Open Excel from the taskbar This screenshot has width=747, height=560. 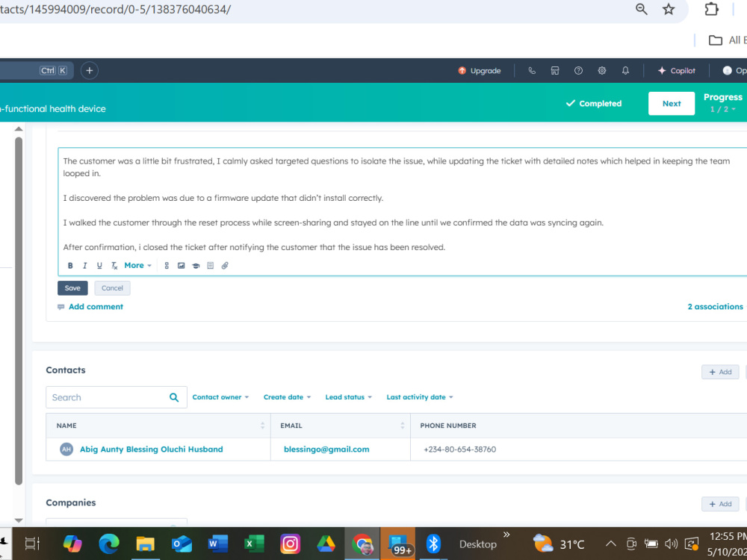(254, 544)
